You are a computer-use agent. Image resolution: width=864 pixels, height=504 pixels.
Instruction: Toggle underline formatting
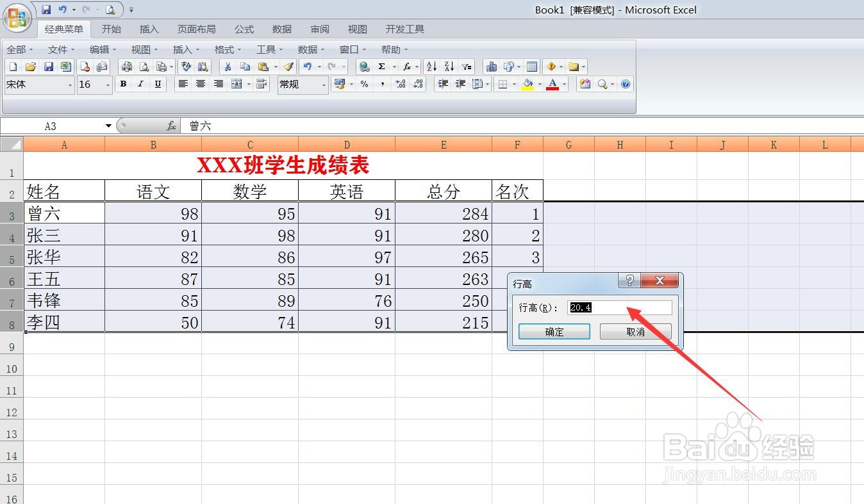tap(158, 84)
